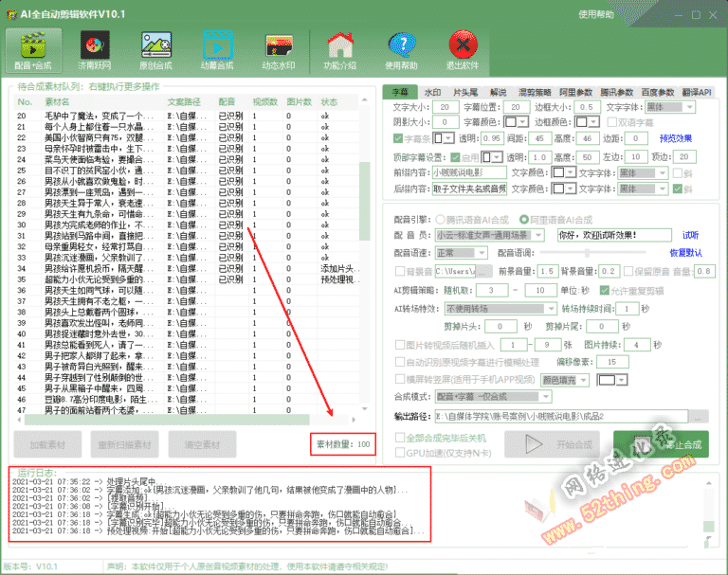728x575 pixels.
Task: Enable the 全部合成完毕后关机 checkbox
Action: [x=399, y=438]
